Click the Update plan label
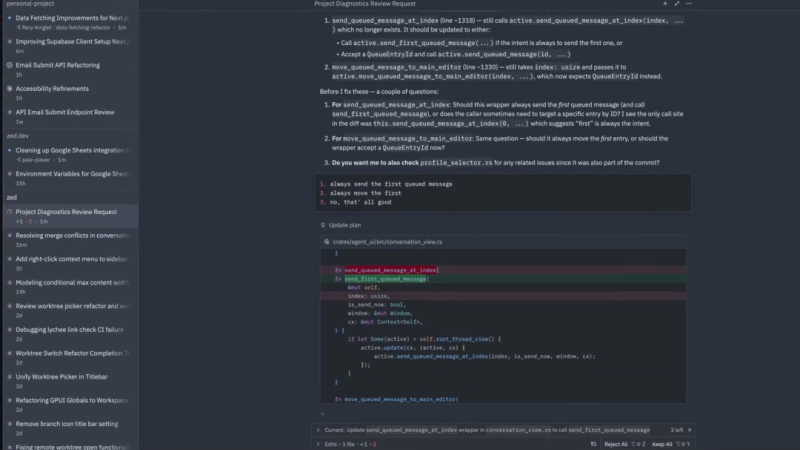This screenshot has width=800, height=450. pos(344,225)
